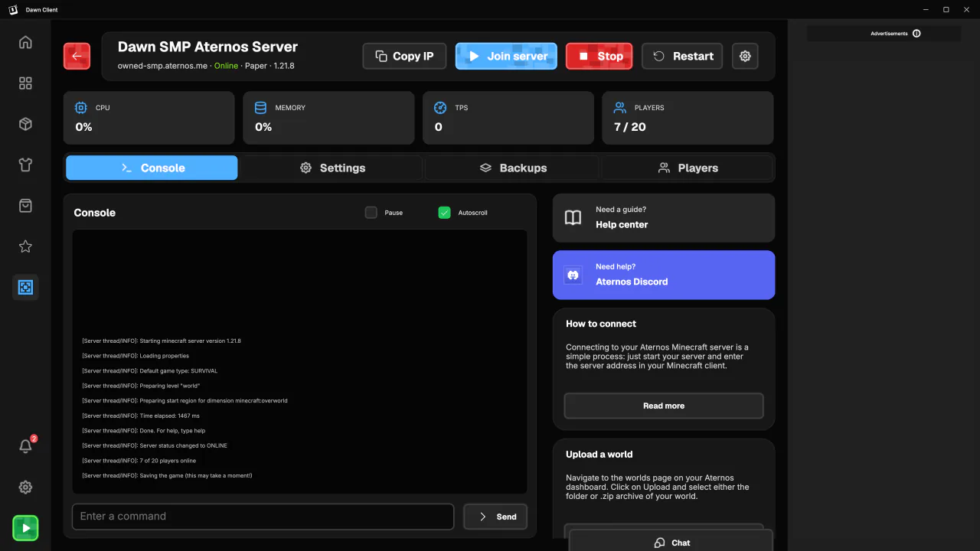Screen dimensions: 980x551
Task: Click the Copy IP button
Action: [404, 56]
